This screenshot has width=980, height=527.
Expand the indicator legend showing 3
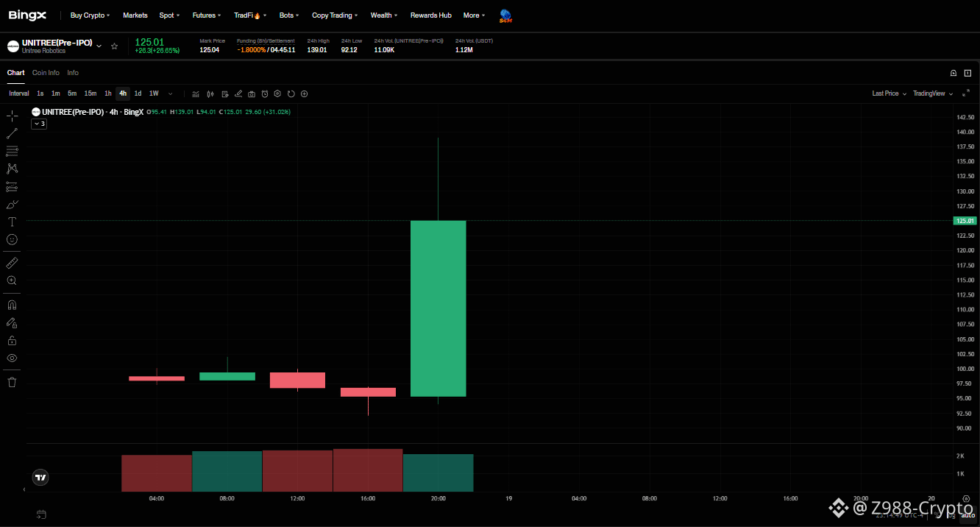[x=39, y=124]
